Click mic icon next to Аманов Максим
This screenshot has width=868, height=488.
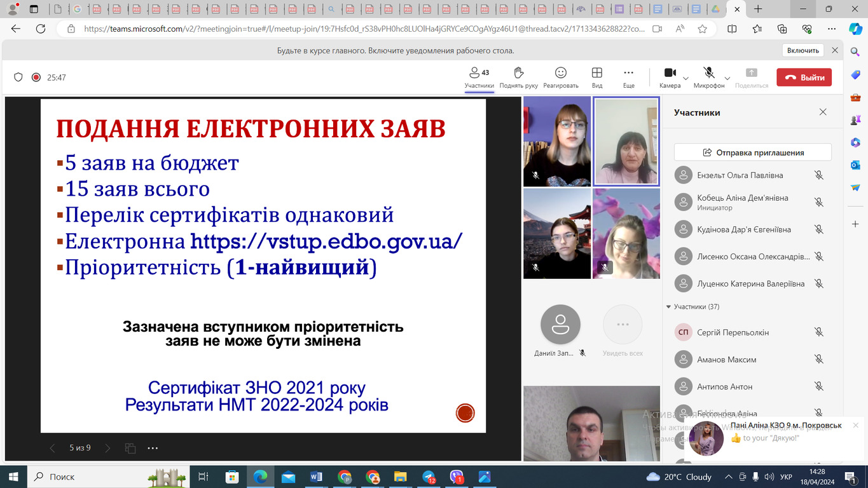tap(819, 360)
